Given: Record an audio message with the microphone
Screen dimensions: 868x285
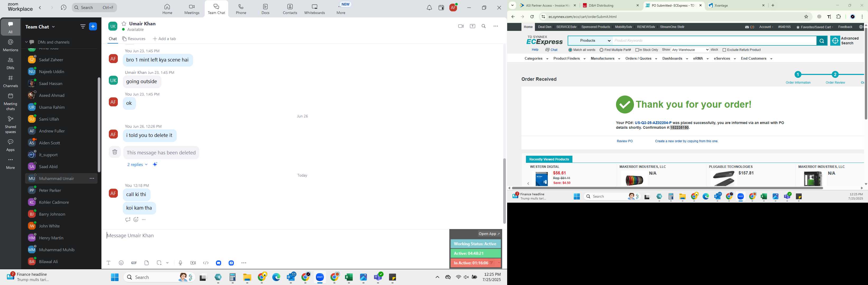Looking at the screenshot, I should tap(181, 263).
